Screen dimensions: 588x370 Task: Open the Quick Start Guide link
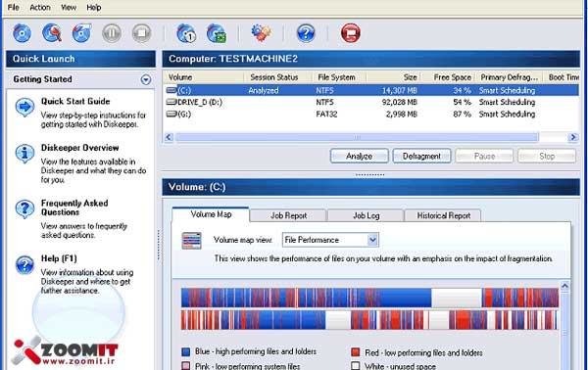75,102
